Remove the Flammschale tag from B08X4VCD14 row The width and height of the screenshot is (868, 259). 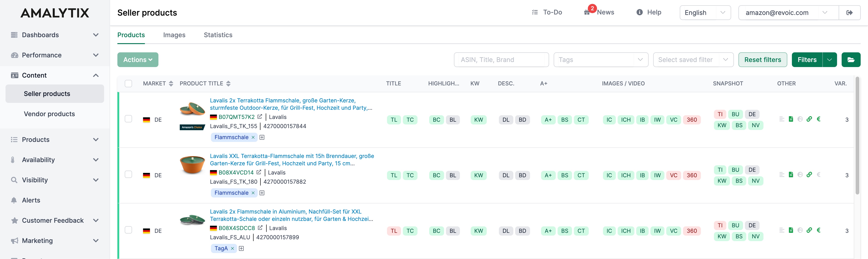tap(253, 193)
